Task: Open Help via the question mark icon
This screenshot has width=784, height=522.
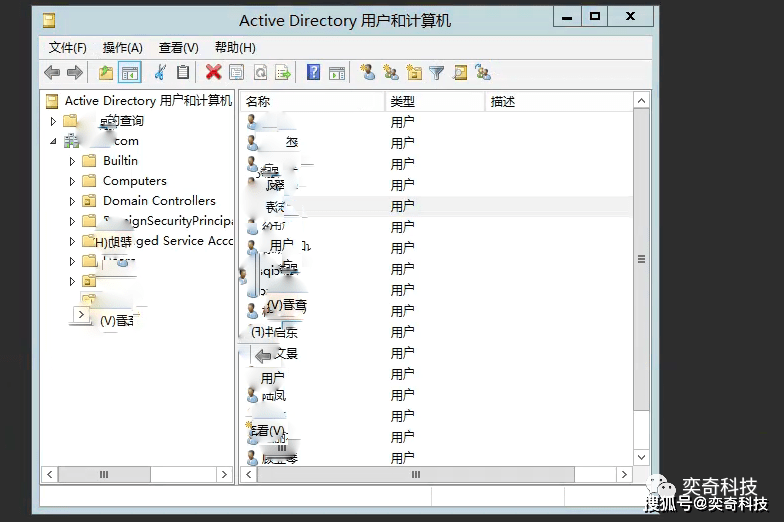Action: click(x=314, y=72)
